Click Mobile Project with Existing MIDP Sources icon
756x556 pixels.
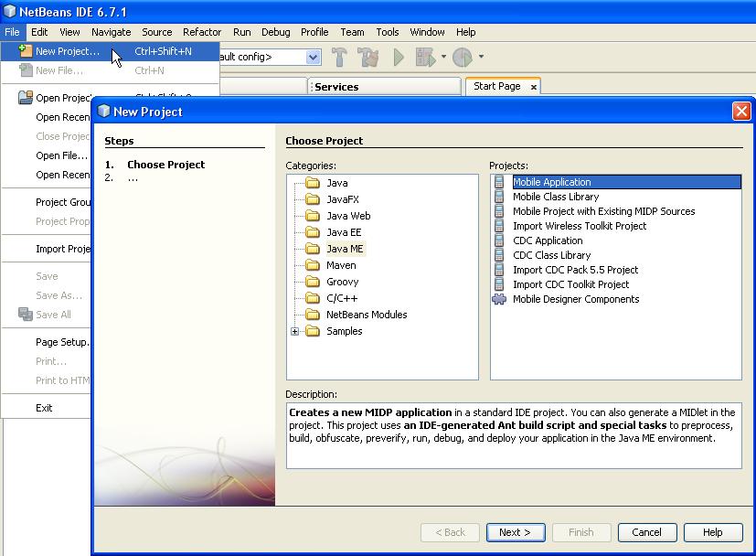[499, 211]
